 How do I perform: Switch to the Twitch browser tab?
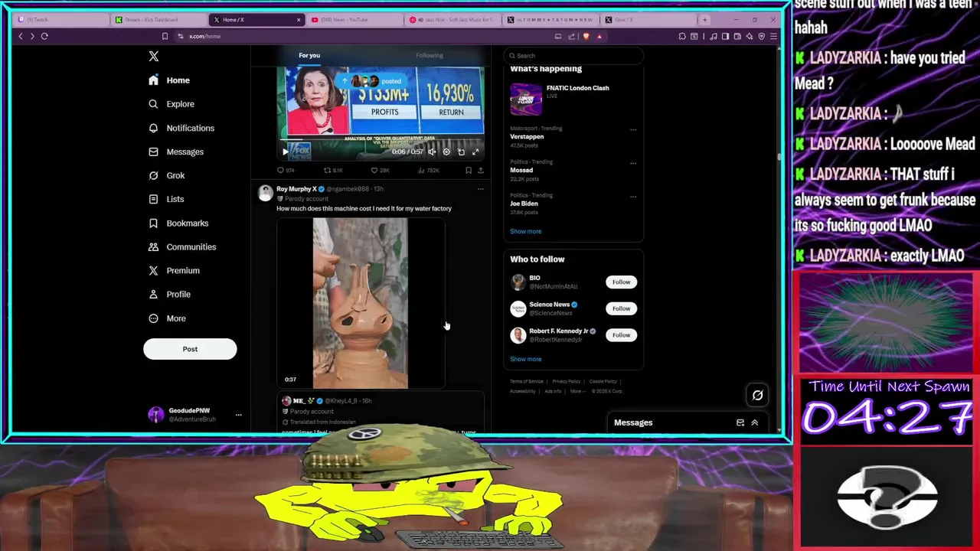click(x=61, y=19)
